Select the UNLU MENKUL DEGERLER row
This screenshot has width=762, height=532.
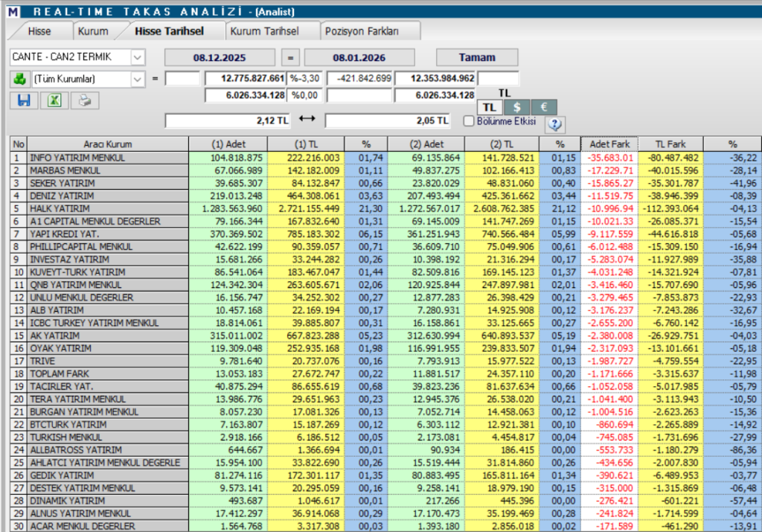point(386,298)
